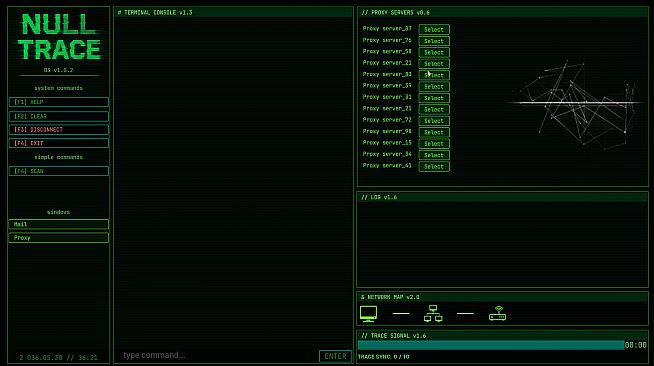Run the [F1] HELP system command
The image size is (654, 366).
pos(59,102)
